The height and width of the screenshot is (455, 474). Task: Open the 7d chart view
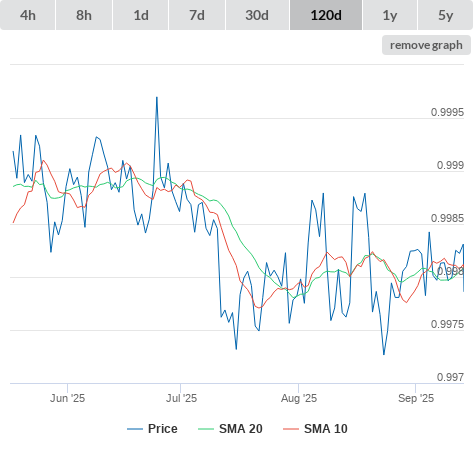click(197, 15)
